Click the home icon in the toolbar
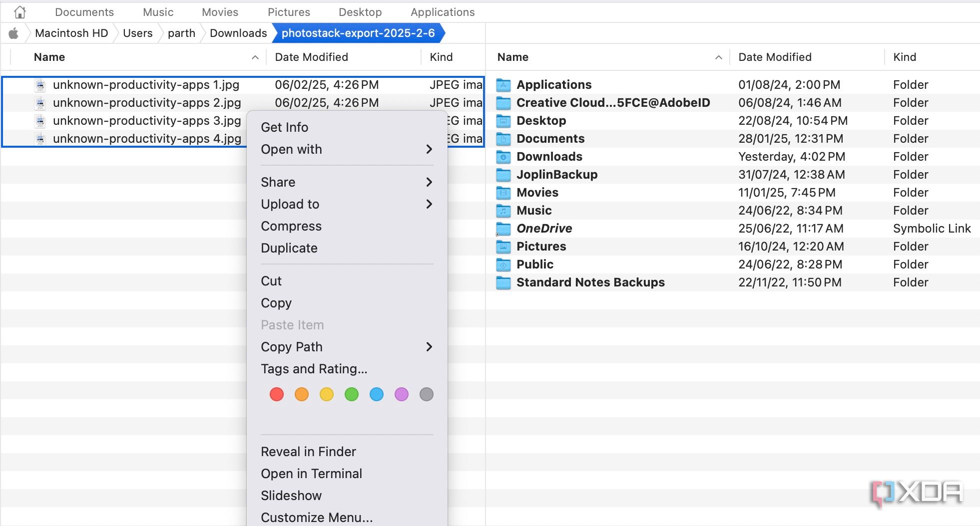The width and height of the screenshot is (980, 526). (x=19, y=10)
